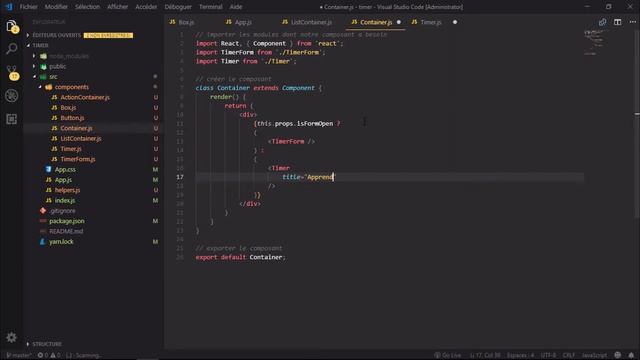The height and width of the screenshot is (360, 640).
Task: Open the Afficher menu
Action: [x=118, y=7]
